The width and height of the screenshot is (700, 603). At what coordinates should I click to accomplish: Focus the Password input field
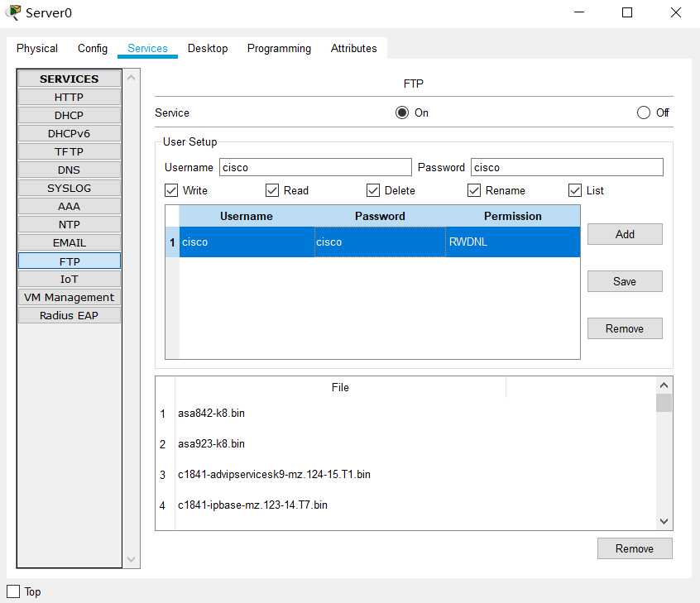click(567, 167)
